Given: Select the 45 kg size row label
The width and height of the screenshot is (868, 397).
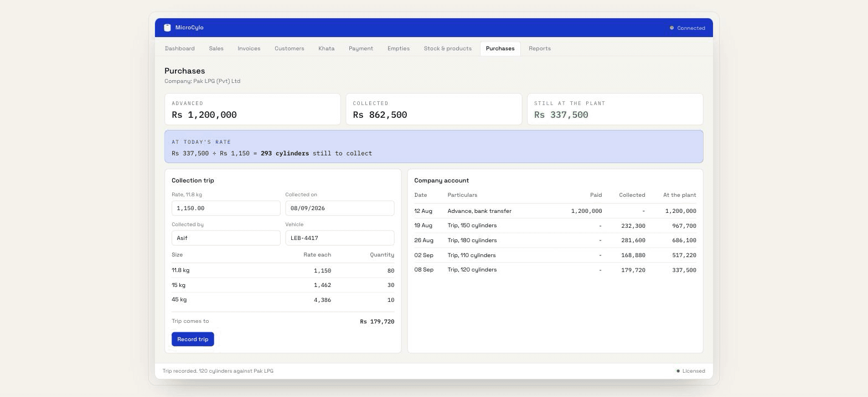Looking at the screenshot, I should coord(179,300).
